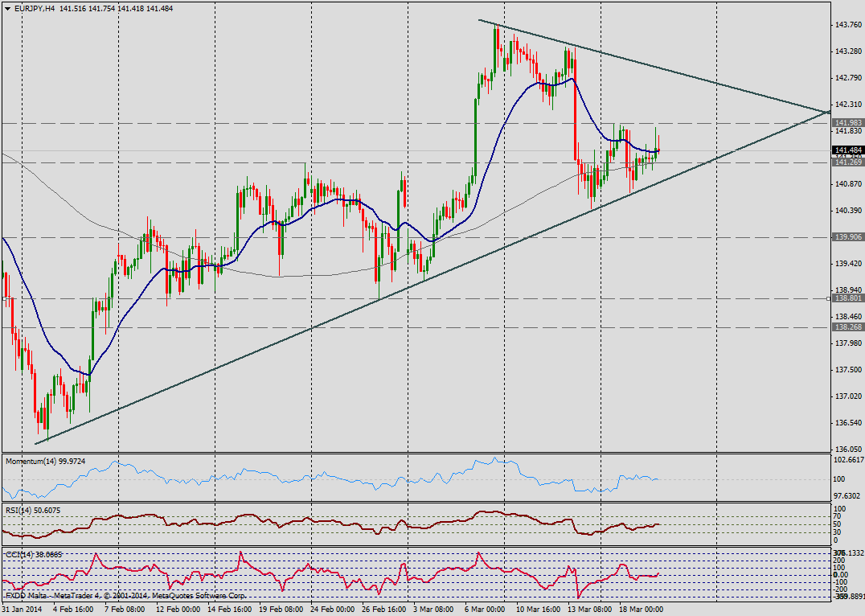Screen dimensions: 865x616
Task: Click the 102.6617 Momentum scale value
Action: [x=848, y=461]
